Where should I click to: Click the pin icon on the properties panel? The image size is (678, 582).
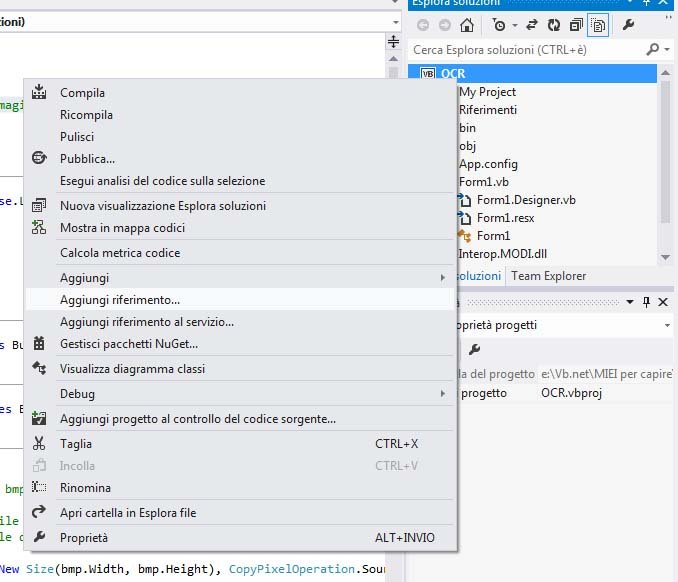[646, 302]
